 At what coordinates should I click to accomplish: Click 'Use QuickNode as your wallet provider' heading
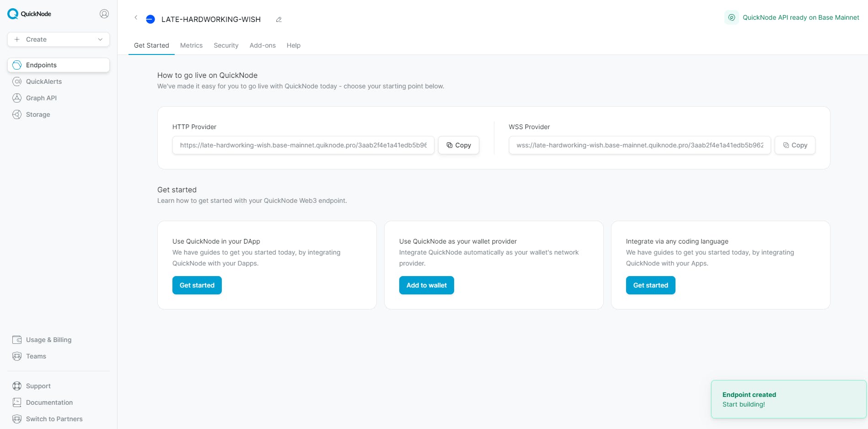458,241
